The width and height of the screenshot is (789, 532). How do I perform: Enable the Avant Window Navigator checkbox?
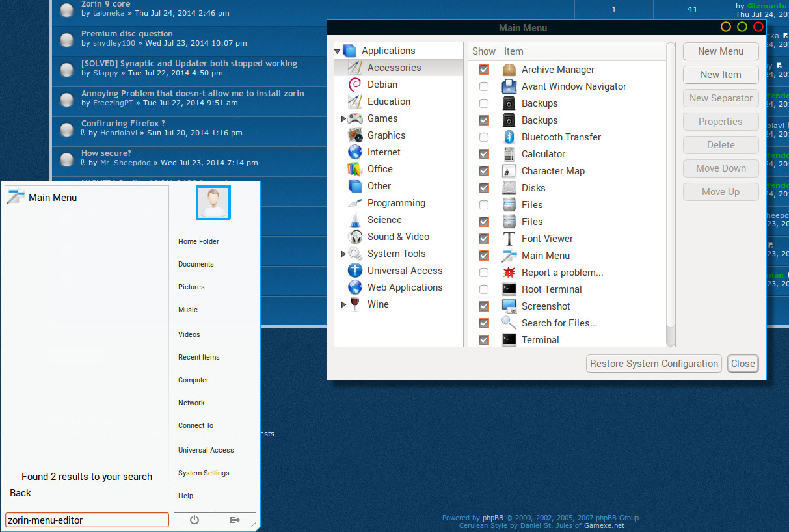click(484, 86)
